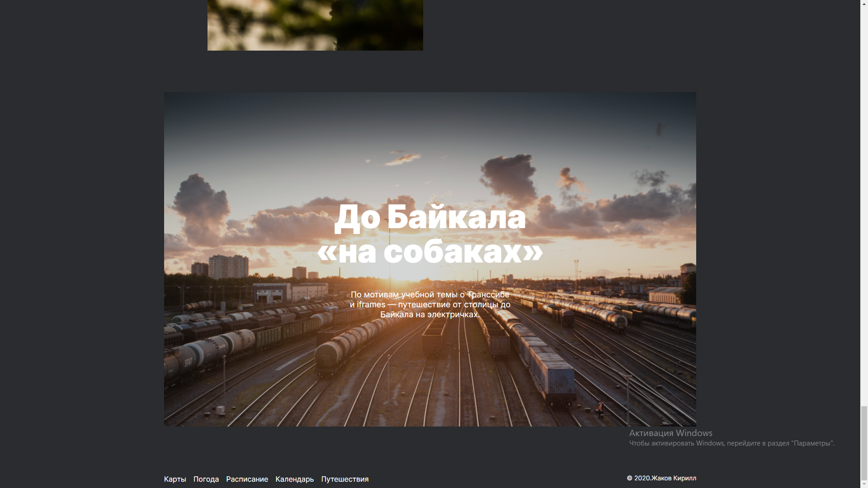Click the paragraph about Транссиб and iframes
Image resolution: width=868 pixels, height=488 pixels.
coord(430,305)
